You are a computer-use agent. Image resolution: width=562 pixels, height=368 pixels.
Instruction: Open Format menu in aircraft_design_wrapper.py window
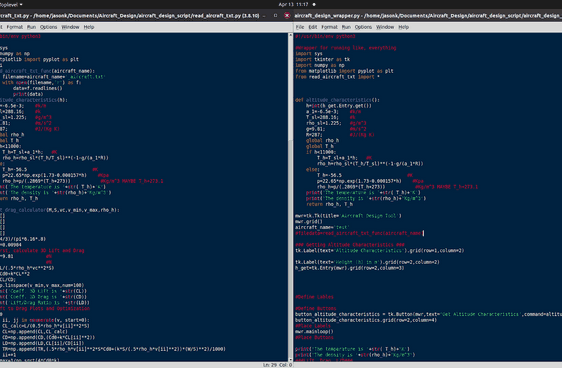[x=329, y=27]
